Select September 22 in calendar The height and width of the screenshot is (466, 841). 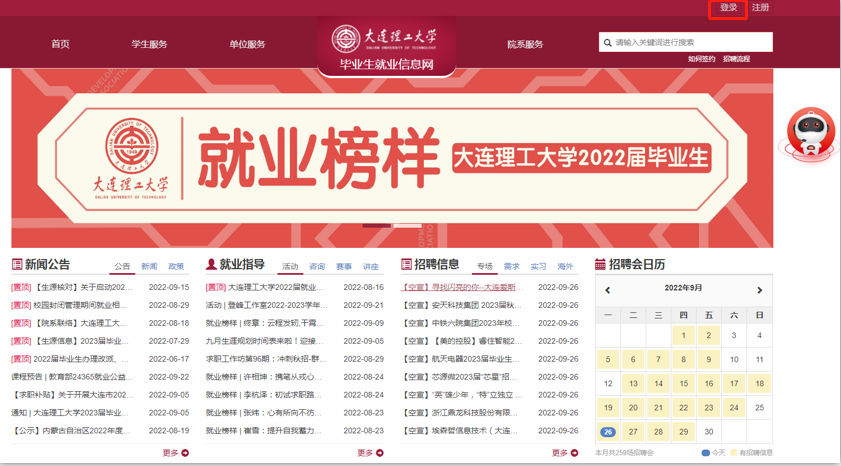tap(683, 408)
